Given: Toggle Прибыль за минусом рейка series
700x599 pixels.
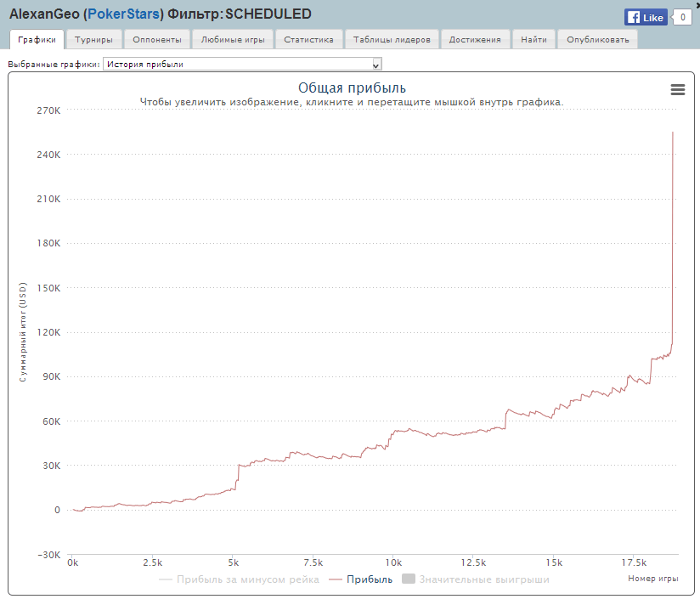Looking at the screenshot, I should click(x=239, y=579).
